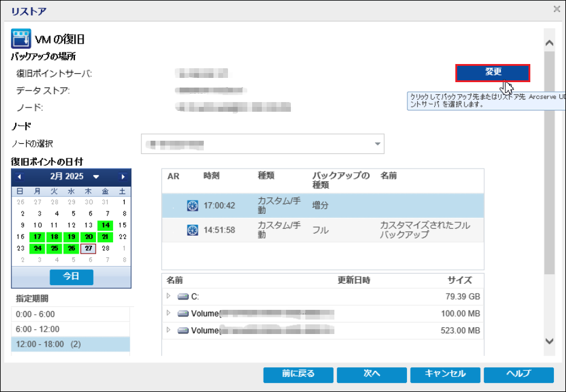
Task: Close the リストア dialog
Action: pyautogui.click(x=557, y=10)
